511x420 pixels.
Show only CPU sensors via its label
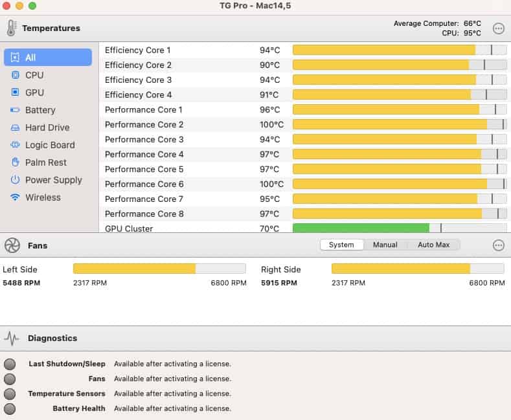pos(34,75)
